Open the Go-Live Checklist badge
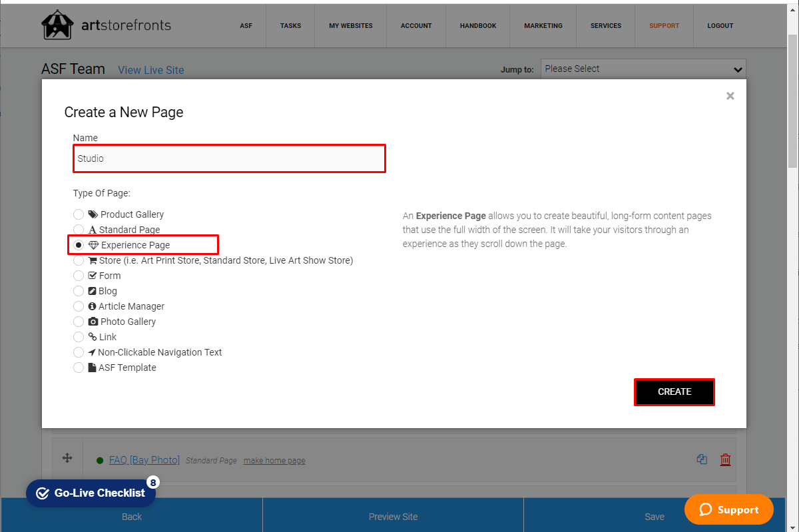Screen dimensions: 799x532 coord(91,493)
